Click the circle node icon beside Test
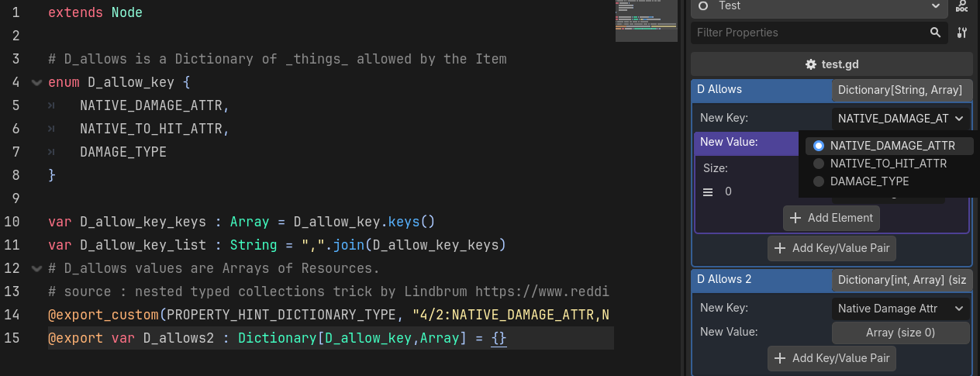The image size is (980, 376). (x=703, y=6)
